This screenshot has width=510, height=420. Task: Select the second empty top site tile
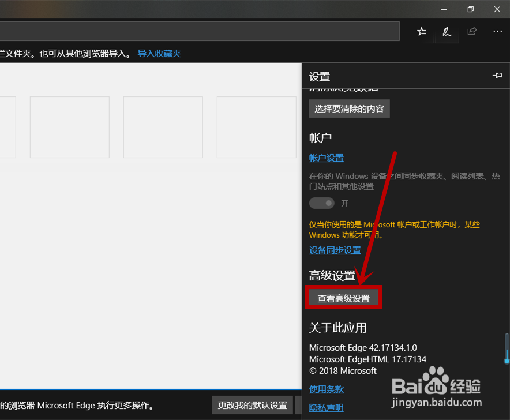[x=70, y=127]
